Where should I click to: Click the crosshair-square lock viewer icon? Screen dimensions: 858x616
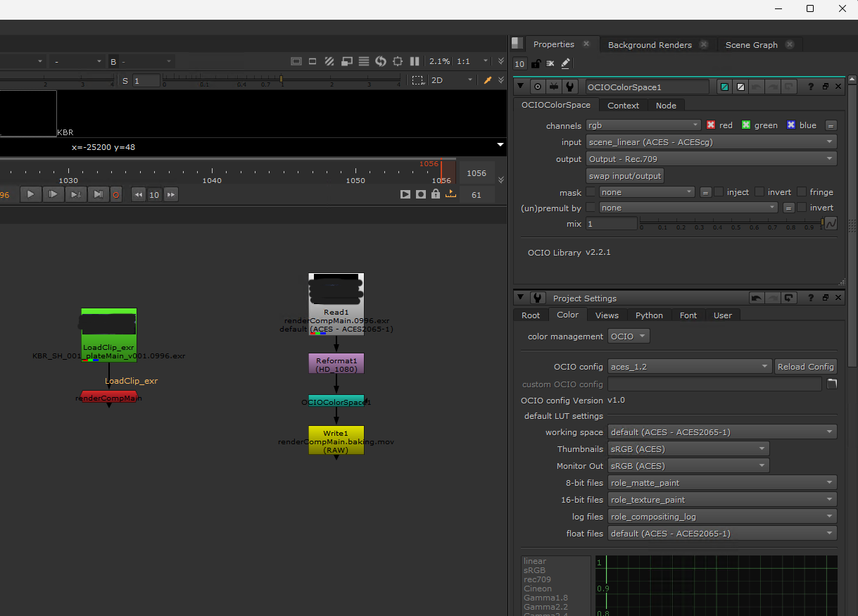[x=398, y=61]
